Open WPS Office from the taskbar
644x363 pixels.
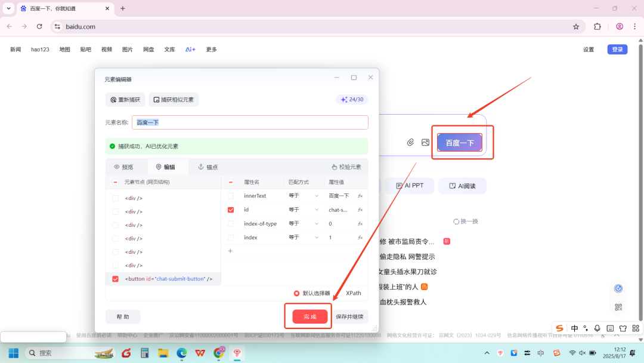(x=200, y=353)
